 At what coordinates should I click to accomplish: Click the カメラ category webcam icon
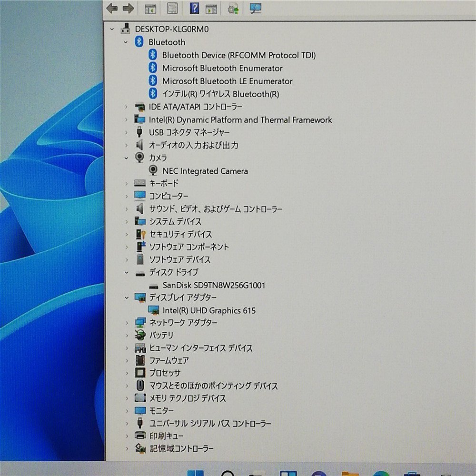(139, 158)
